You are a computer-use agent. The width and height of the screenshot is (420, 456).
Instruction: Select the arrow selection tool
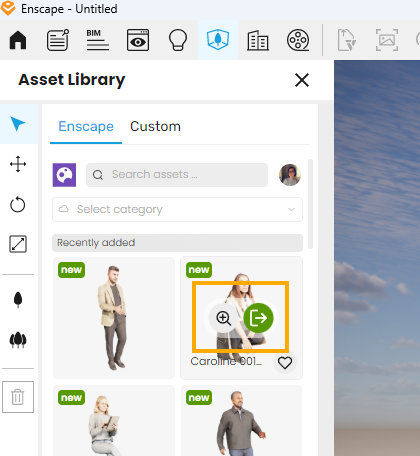tap(18, 124)
